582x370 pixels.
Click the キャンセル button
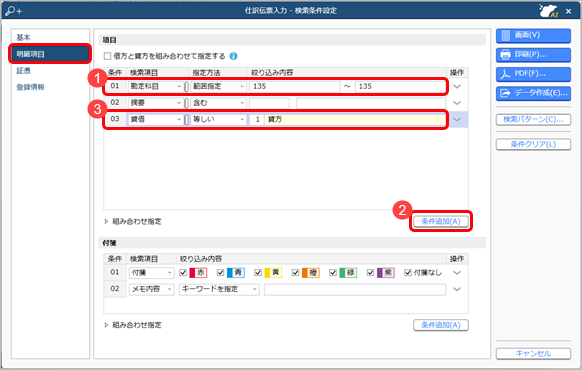[533, 354]
